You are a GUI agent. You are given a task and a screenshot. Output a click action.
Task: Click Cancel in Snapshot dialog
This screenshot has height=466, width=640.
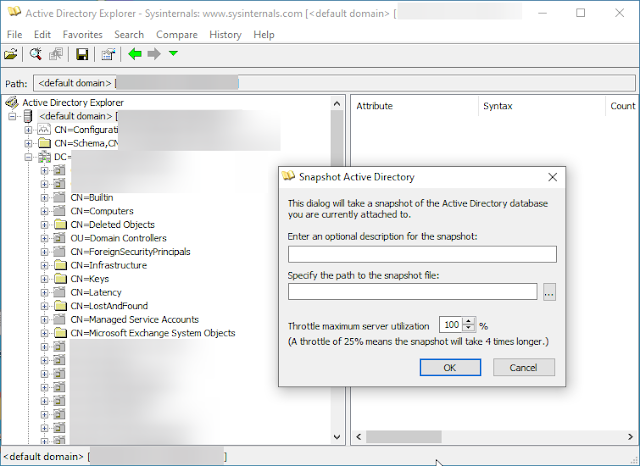click(x=524, y=367)
